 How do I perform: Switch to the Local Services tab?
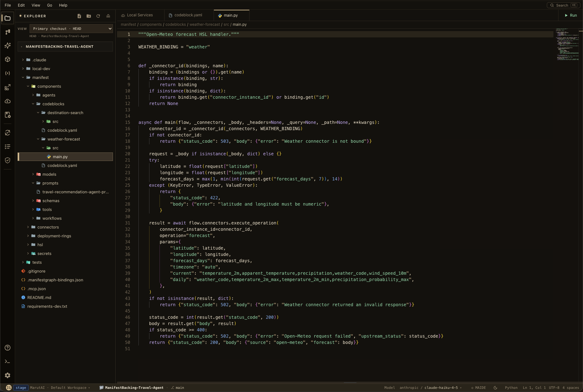140,15
